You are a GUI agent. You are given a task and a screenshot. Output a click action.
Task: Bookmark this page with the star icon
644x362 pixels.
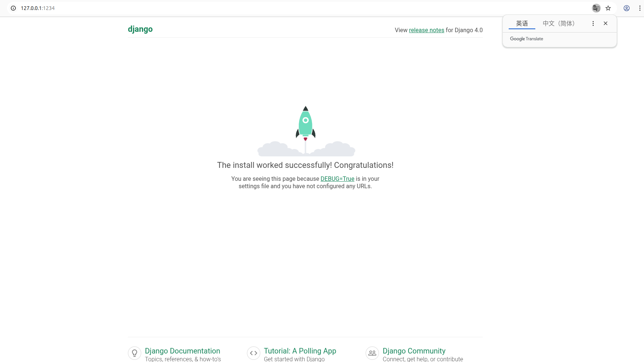pos(608,8)
